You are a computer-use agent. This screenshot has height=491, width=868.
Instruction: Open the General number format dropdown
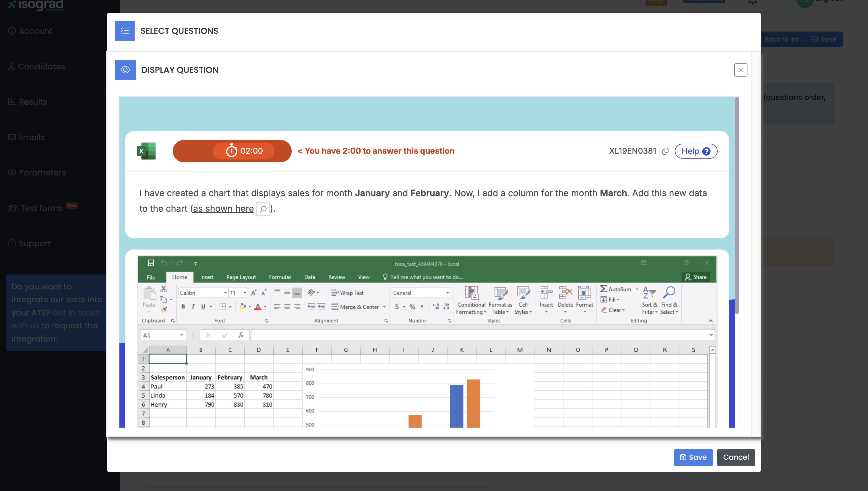click(447, 293)
